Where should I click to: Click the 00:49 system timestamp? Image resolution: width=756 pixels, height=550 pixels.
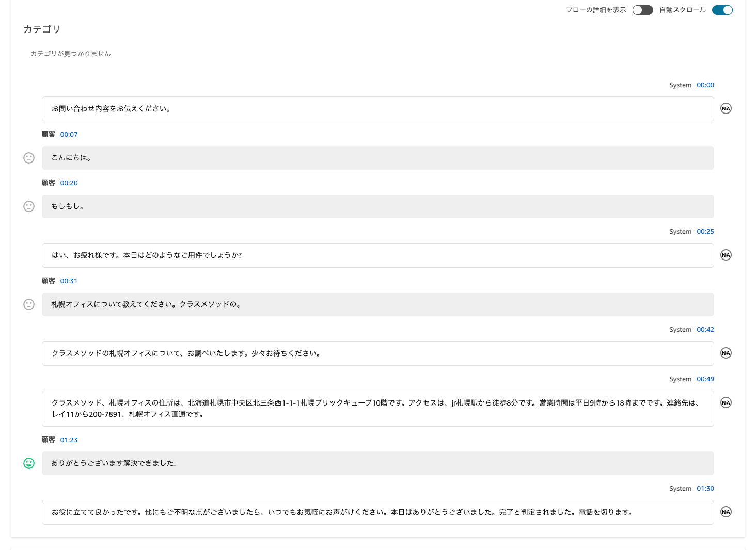(705, 379)
